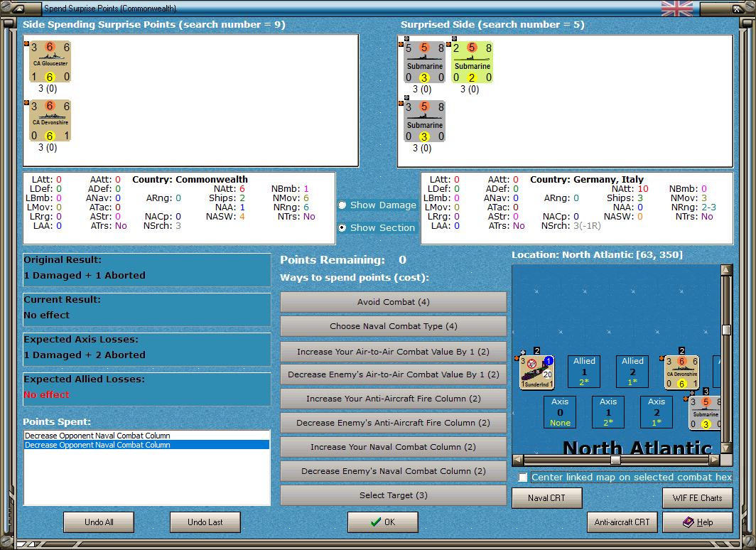
Task: Click the British flag icon in title bar
Action: tap(677, 9)
